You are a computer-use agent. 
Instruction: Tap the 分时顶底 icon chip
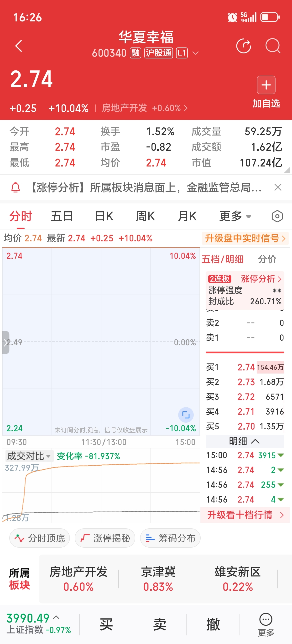tap(40, 538)
